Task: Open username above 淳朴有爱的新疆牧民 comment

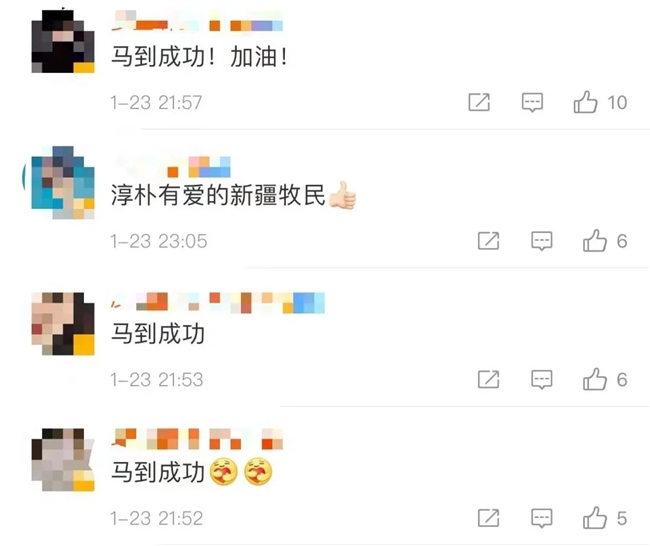Action: [171, 167]
